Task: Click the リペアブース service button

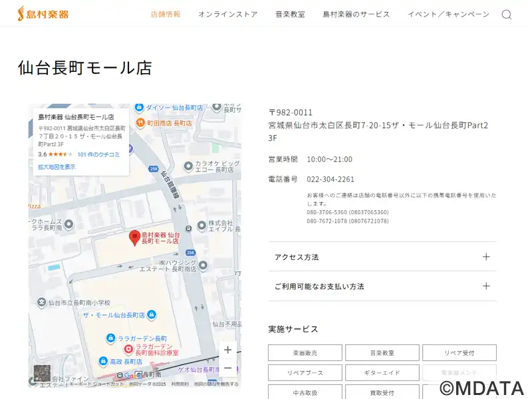Action: click(x=305, y=373)
